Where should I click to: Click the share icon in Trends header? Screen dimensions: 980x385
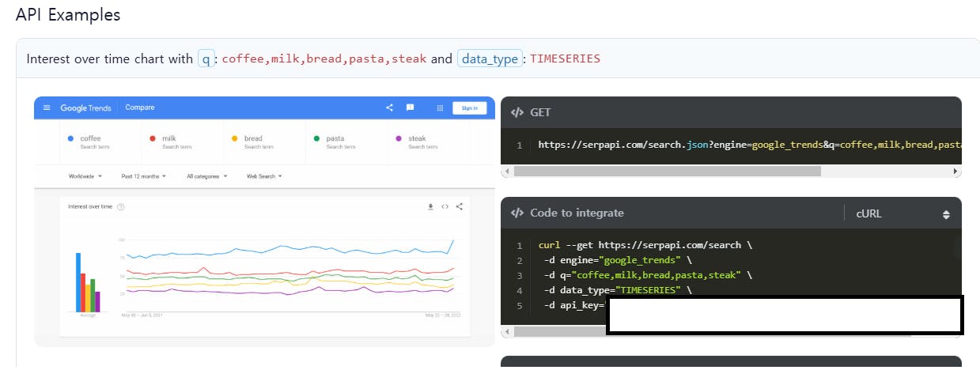[x=389, y=108]
